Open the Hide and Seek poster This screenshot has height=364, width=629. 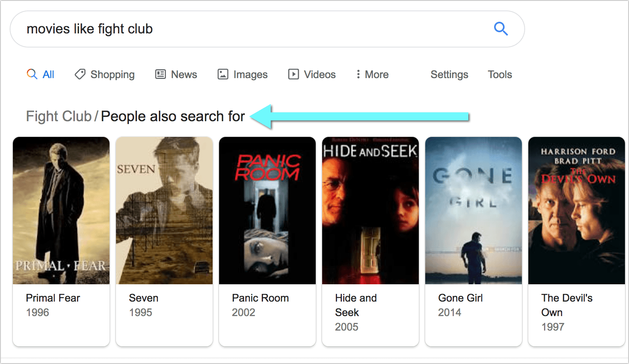tap(370, 211)
